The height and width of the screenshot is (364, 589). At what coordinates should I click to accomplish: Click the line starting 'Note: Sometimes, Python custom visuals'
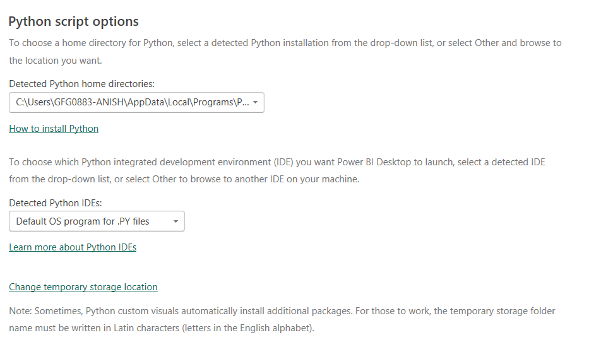click(282, 311)
